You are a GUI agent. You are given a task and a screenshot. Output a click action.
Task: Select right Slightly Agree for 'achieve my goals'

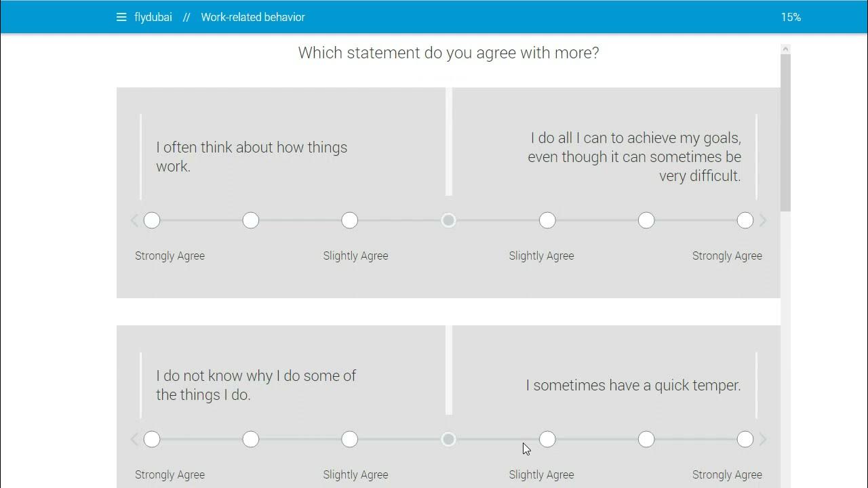(547, 220)
